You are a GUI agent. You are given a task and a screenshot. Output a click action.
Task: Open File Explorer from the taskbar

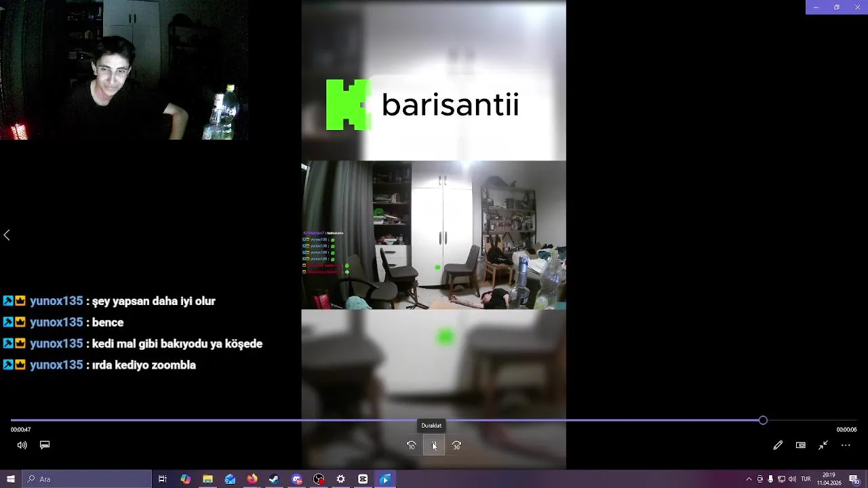(x=208, y=479)
